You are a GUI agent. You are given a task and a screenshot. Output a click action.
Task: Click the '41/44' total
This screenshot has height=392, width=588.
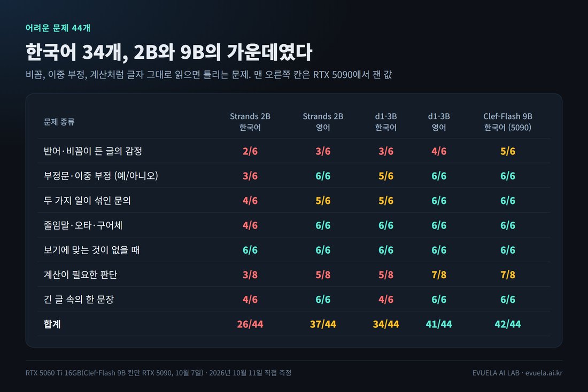point(439,324)
